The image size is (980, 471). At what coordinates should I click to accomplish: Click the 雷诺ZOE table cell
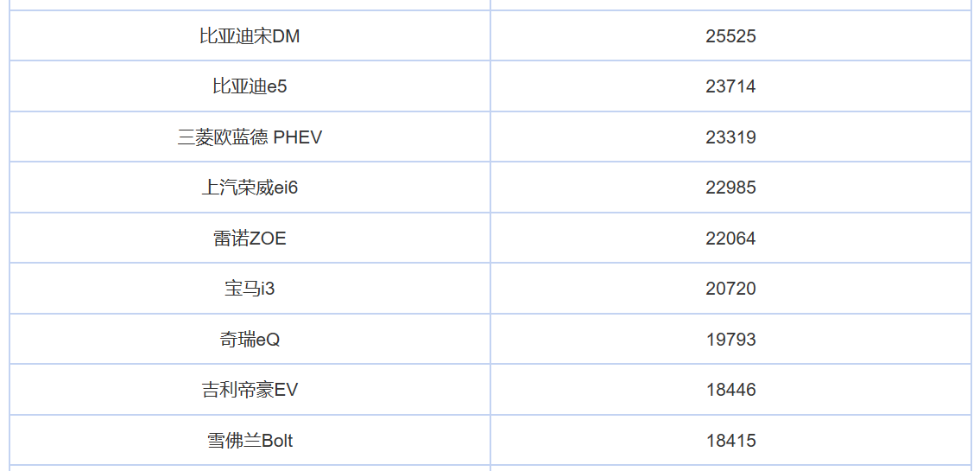(x=250, y=239)
